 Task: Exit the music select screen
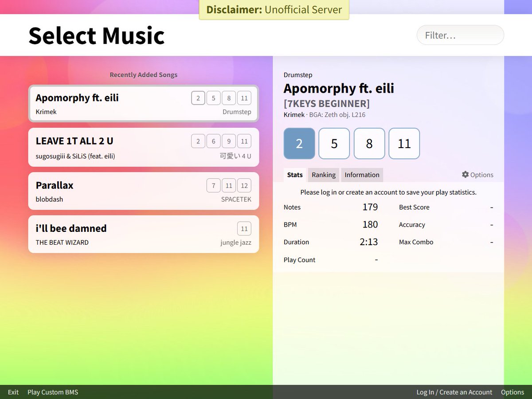(13, 392)
